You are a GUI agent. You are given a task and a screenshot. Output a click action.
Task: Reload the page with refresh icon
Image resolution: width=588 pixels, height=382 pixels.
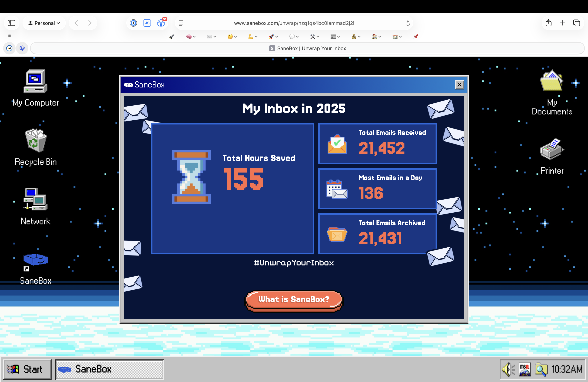pyautogui.click(x=407, y=23)
